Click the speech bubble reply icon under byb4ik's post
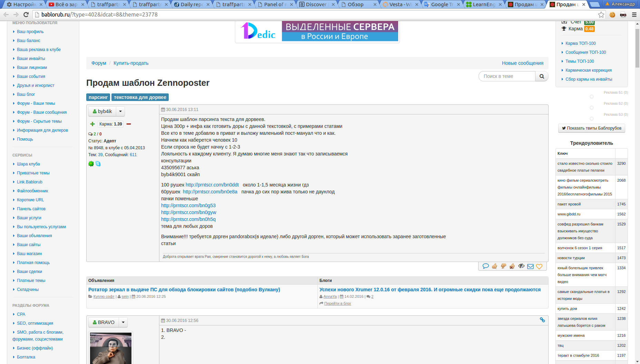This screenshot has width=640, height=364. (x=485, y=266)
